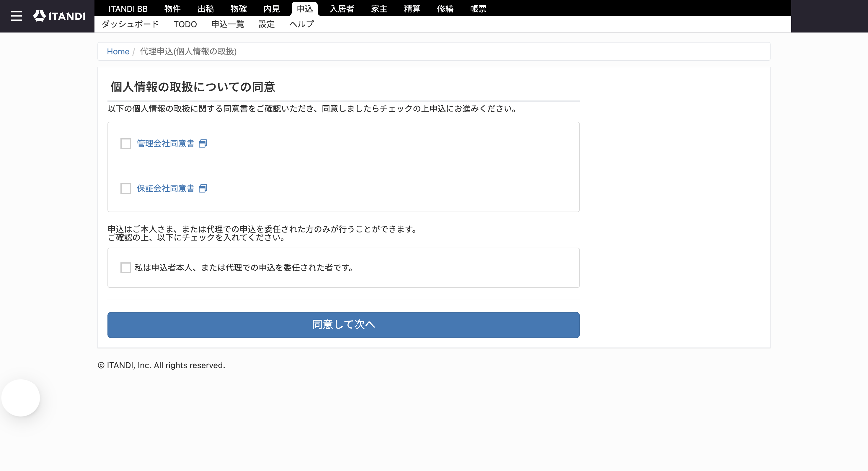Click breadcrumb text 代理申込(個人情報の取扱)
The width and height of the screenshot is (868, 471).
[188, 52]
